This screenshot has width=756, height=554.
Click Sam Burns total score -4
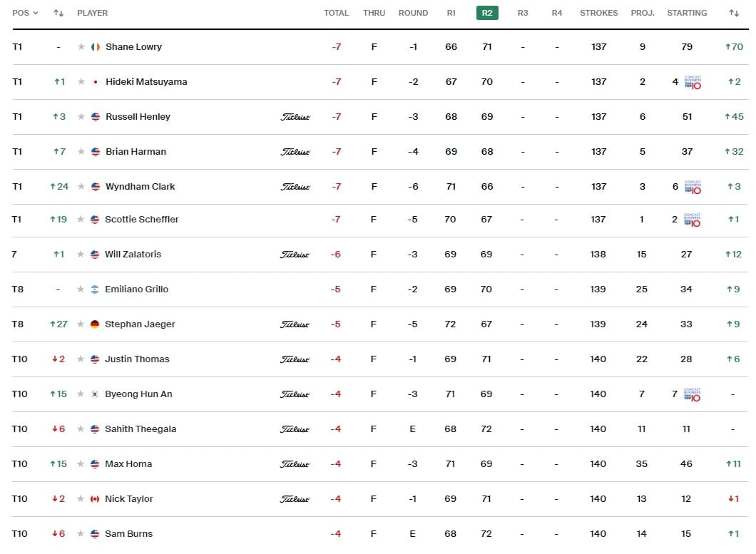336,534
